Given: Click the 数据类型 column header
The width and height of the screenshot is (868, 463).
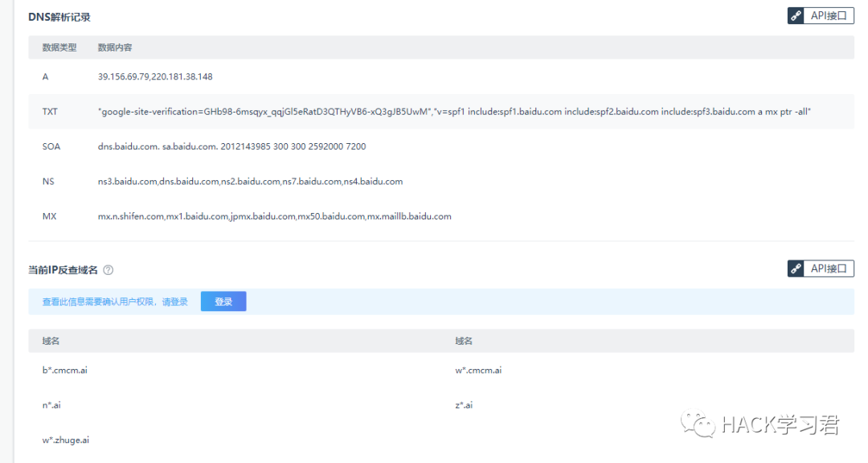Looking at the screenshot, I should (59, 47).
